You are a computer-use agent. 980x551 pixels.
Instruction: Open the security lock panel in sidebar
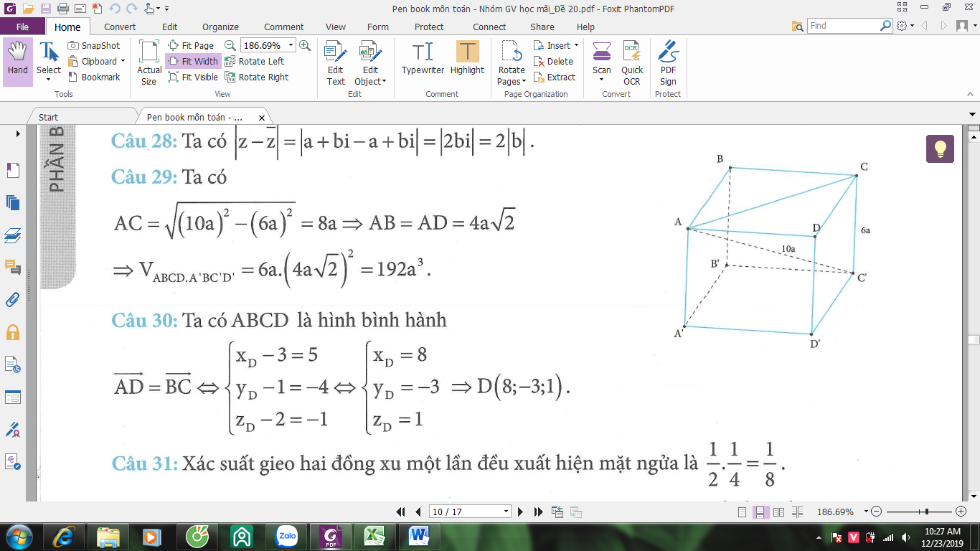12,332
